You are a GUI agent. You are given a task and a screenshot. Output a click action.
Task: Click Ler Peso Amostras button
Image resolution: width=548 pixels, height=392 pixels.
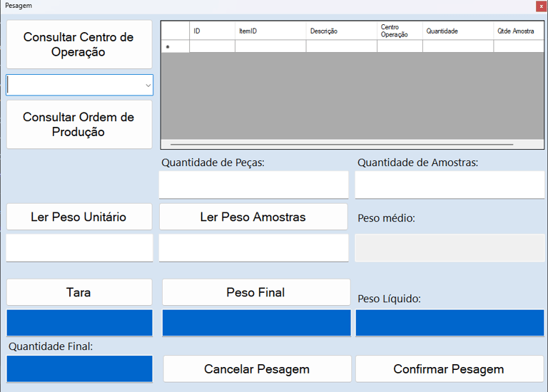[253, 217]
